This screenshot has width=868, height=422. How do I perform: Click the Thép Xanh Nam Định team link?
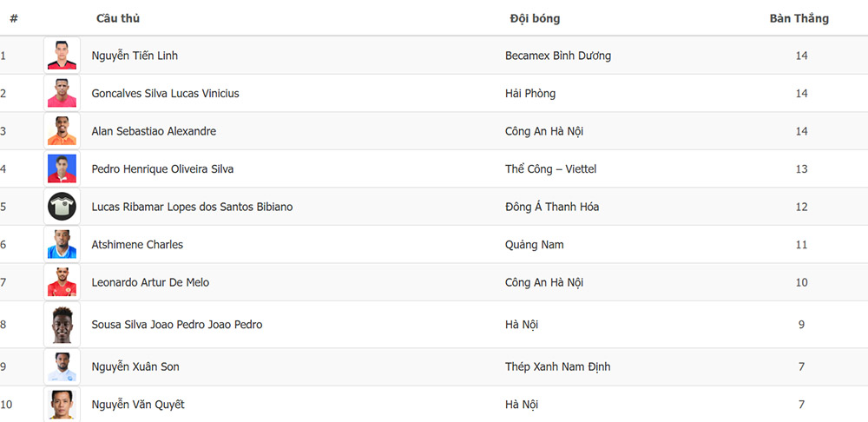[557, 366]
